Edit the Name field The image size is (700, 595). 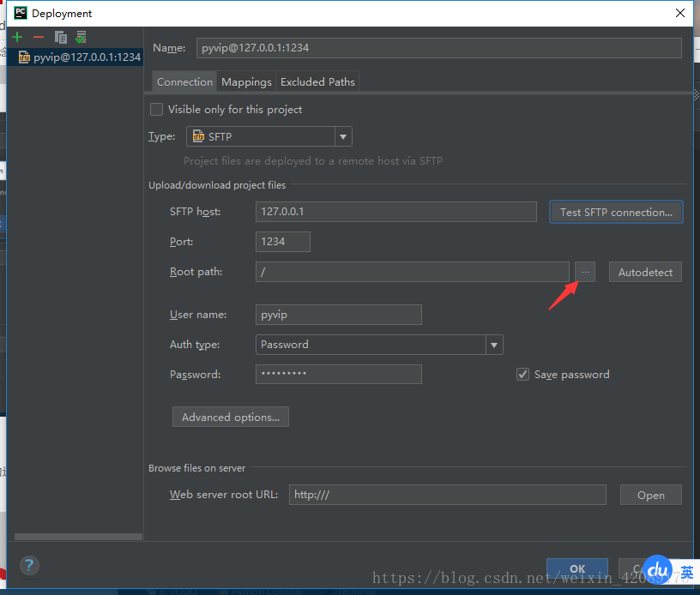pos(439,48)
